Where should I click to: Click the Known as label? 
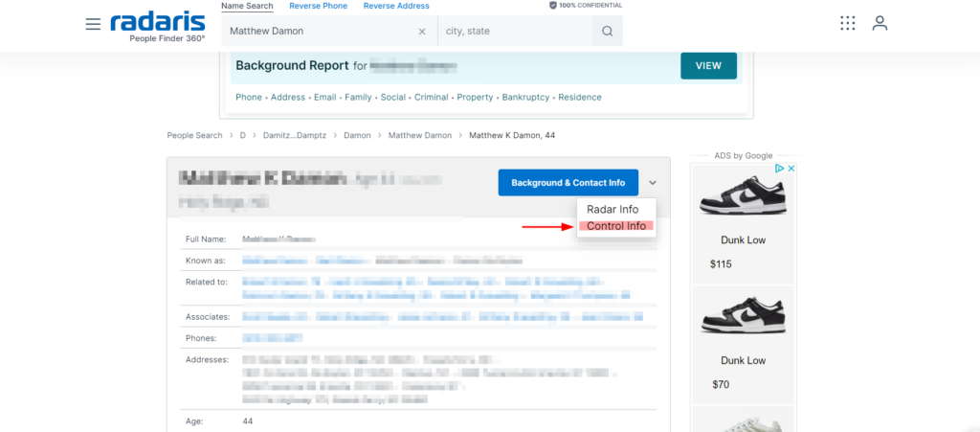[x=205, y=261]
